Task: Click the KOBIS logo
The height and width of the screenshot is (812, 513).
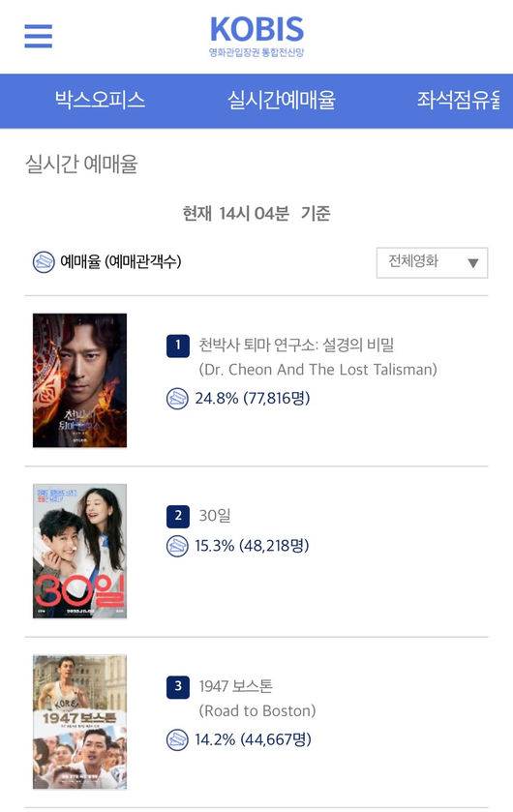Action: tap(256, 36)
